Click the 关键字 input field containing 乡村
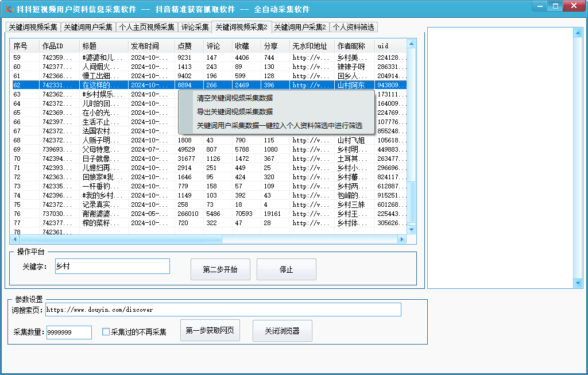This screenshot has width=588, height=375. tap(112, 266)
